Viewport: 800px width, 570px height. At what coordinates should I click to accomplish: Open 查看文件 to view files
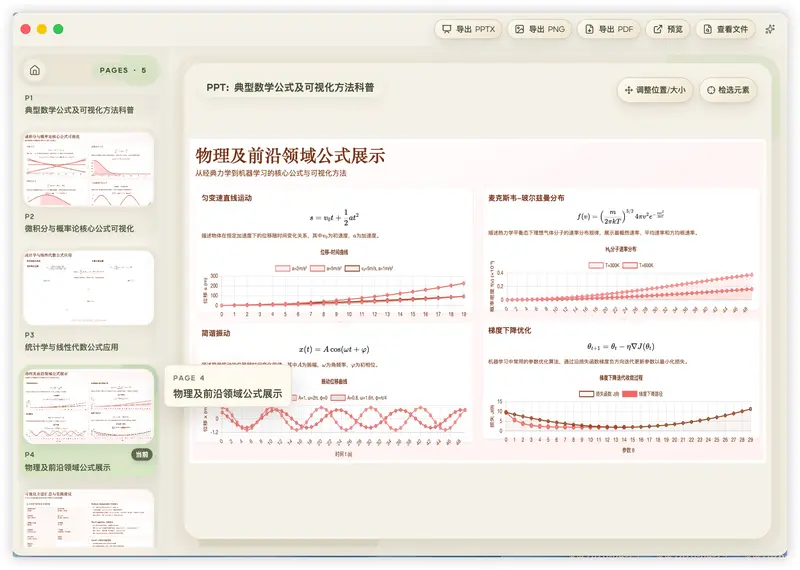pos(726,29)
